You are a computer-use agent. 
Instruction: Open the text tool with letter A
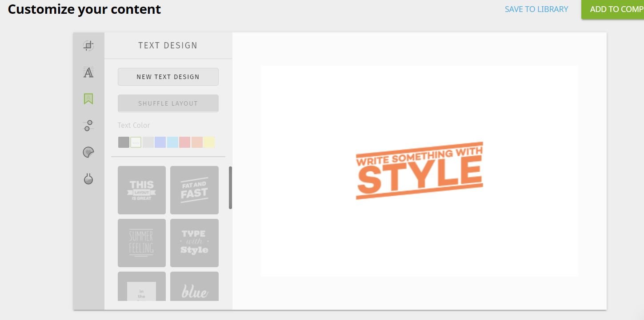coord(88,72)
